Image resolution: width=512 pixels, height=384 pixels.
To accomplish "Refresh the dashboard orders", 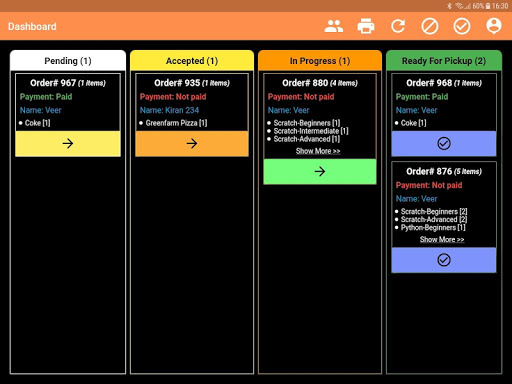I will click(x=398, y=26).
